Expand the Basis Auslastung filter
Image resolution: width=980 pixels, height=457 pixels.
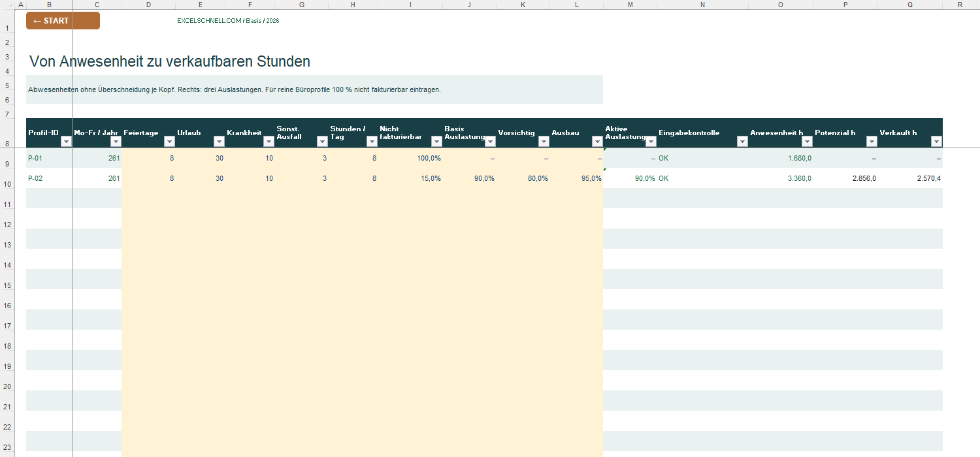[490, 142]
